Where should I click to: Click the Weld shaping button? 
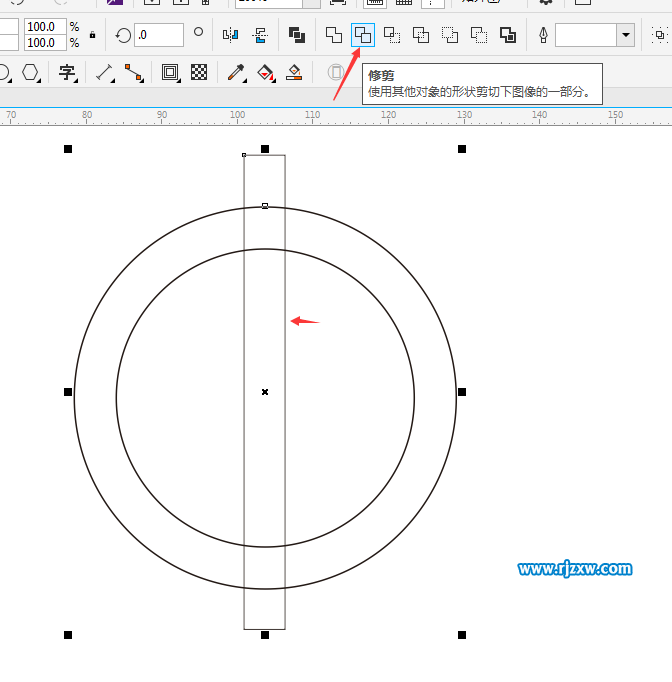coord(334,36)
